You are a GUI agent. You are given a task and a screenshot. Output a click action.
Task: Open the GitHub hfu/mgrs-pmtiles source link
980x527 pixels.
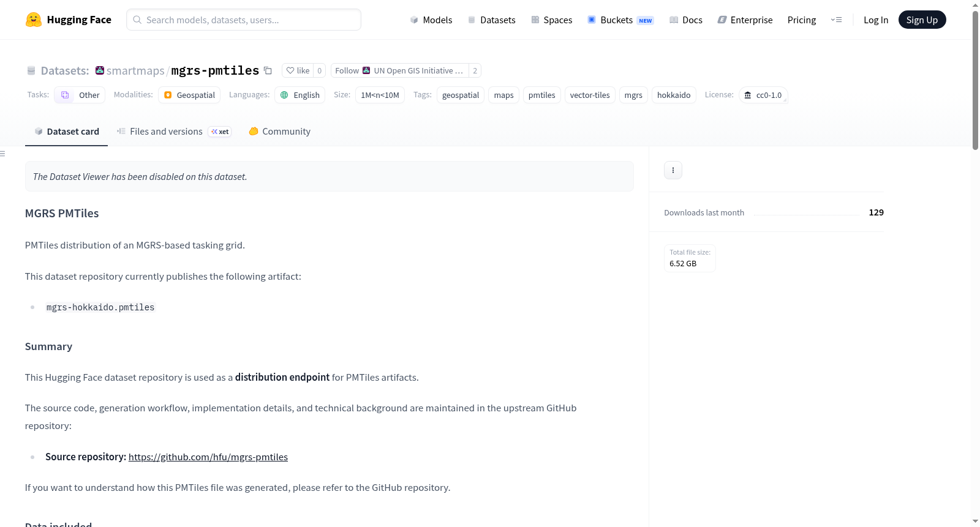(208, 457)
